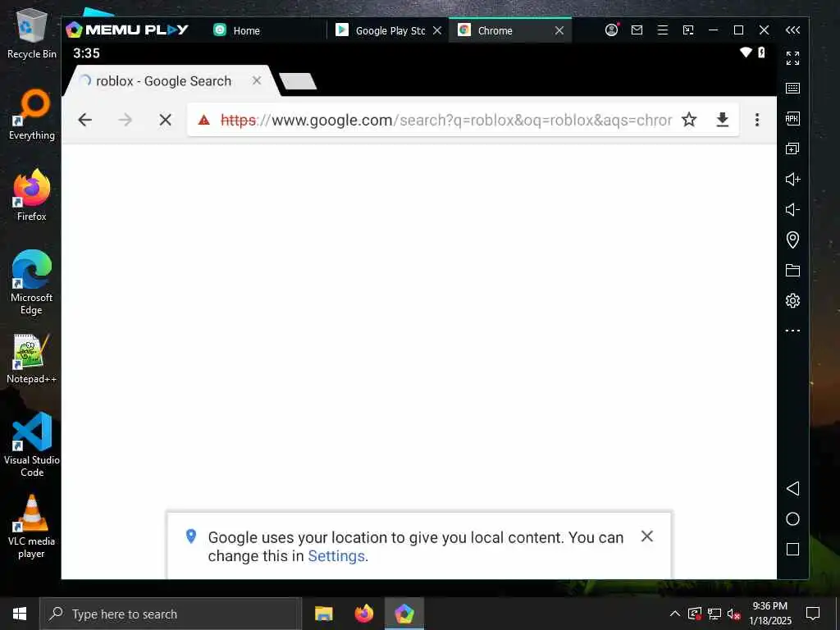Viewport: 840px width, 630px height.
Task: Select the Notepad++ desktop shortcut
Action: coord(32,359)
